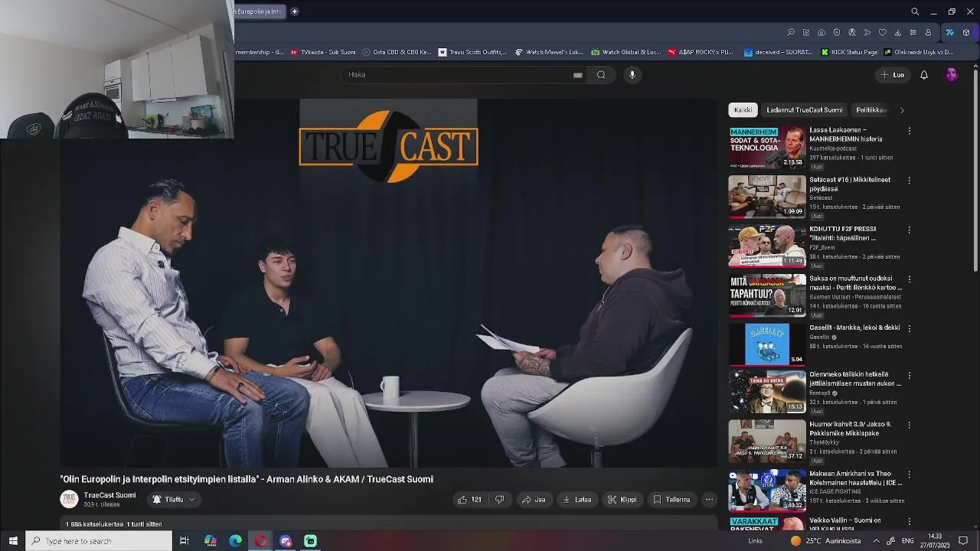980x551 pixels.
Task: Show hidden system tray icons chevron
Action: pos(876,541)
